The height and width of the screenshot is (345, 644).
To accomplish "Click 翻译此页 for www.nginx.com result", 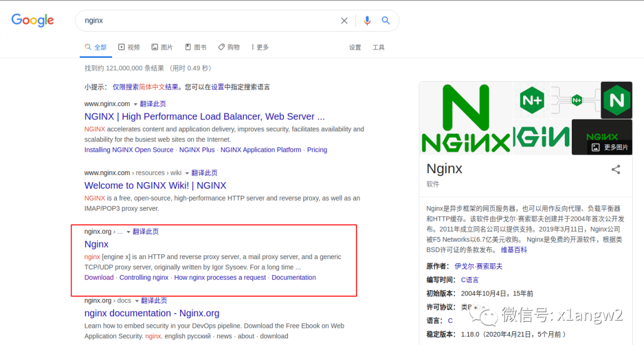I will 153,104.
